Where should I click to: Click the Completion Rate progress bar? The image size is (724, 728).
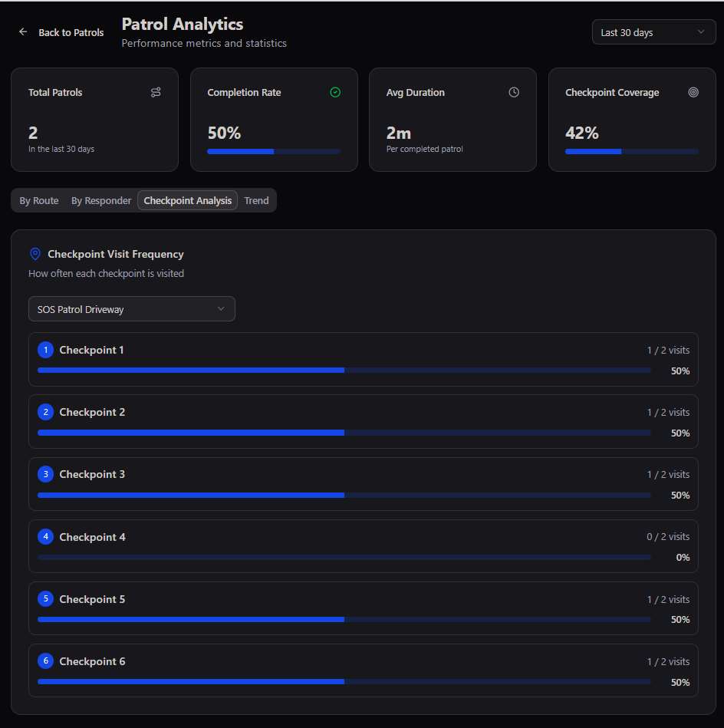pyautogui.click(x=274, y=151)
